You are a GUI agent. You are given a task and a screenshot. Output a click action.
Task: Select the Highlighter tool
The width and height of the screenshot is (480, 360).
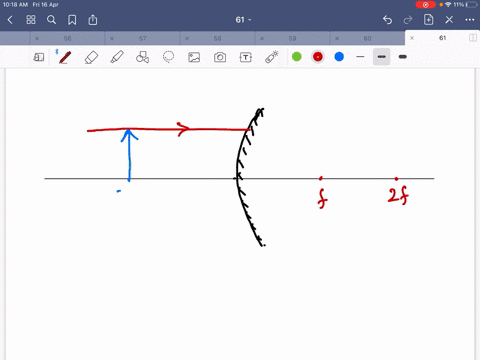click(117, 57)
